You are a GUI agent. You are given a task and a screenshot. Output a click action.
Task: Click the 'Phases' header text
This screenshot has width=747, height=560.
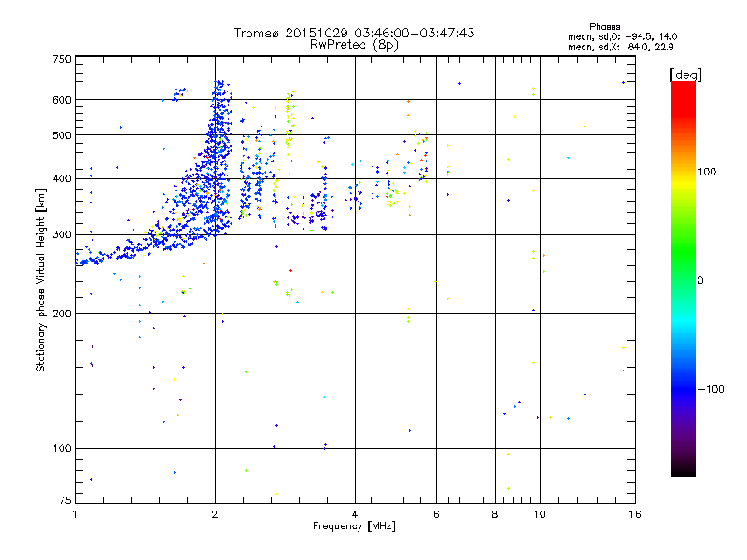tap(604, 27)
